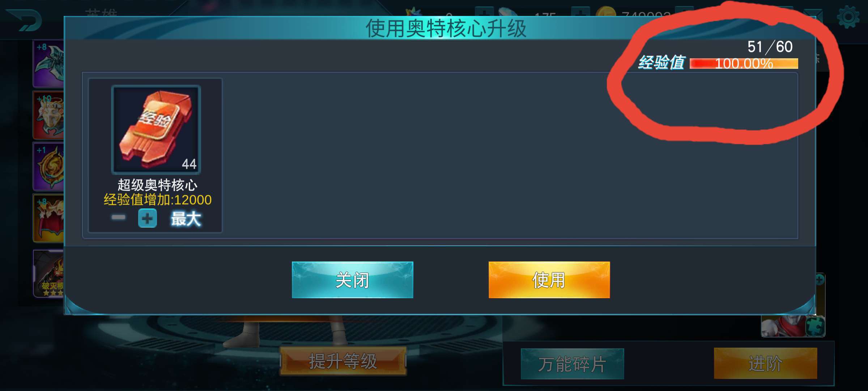Open the settings gear icon
Viewport: 868px width, 391px height.
(848, 17)
